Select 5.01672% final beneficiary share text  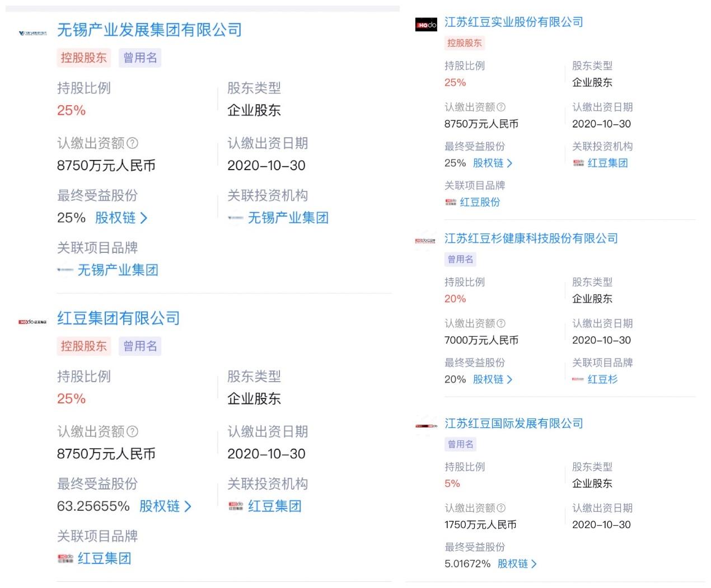pos(467,564)
